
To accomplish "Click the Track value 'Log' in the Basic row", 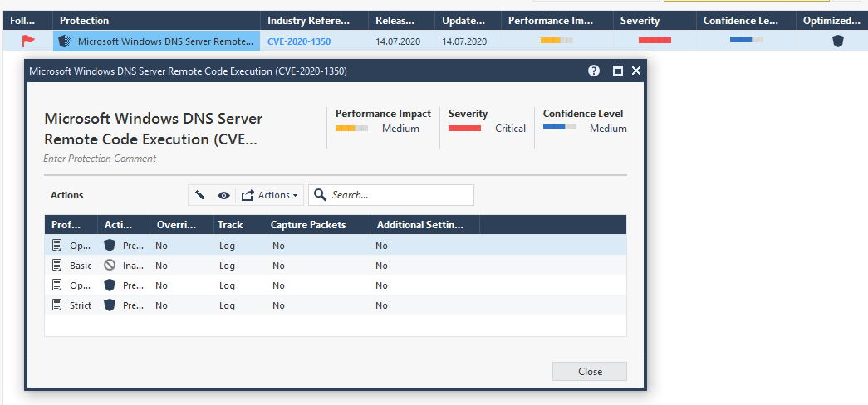I will 227,266.
